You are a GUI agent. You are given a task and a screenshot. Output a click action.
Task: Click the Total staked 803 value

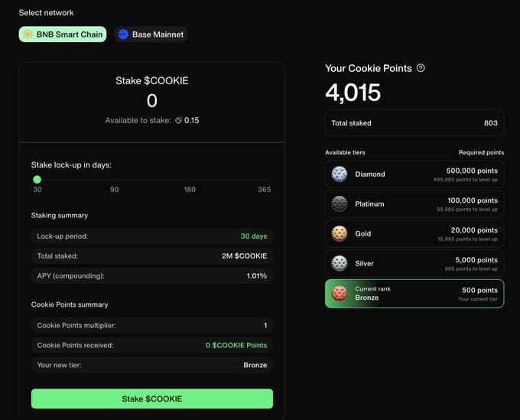490,123
